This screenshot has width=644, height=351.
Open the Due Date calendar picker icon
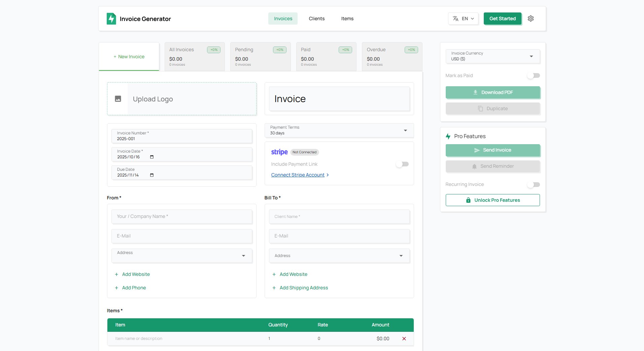pos(152,175)
